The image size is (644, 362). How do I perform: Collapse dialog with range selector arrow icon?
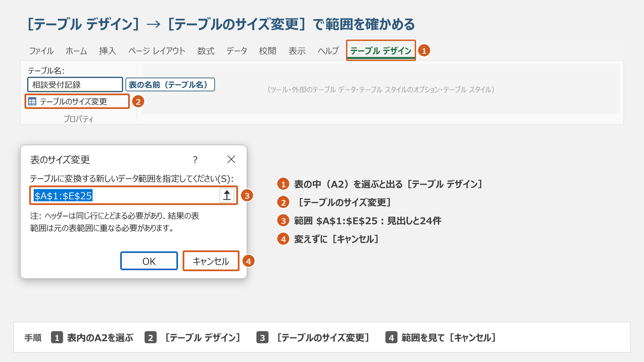[227, 195]
